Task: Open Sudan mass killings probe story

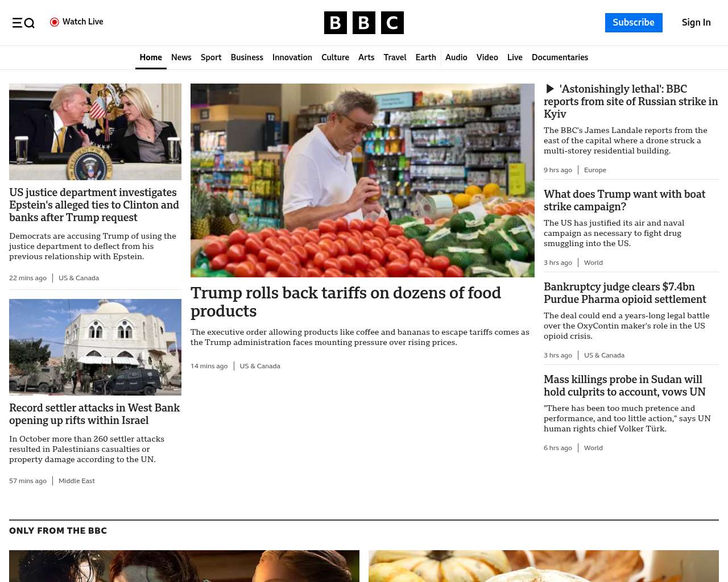Action: click(624, 386)
